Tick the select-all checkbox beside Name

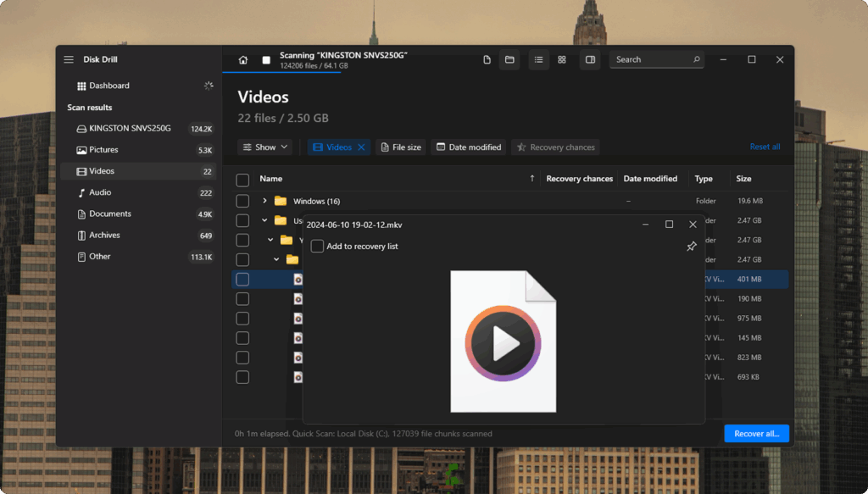point(242,180)
